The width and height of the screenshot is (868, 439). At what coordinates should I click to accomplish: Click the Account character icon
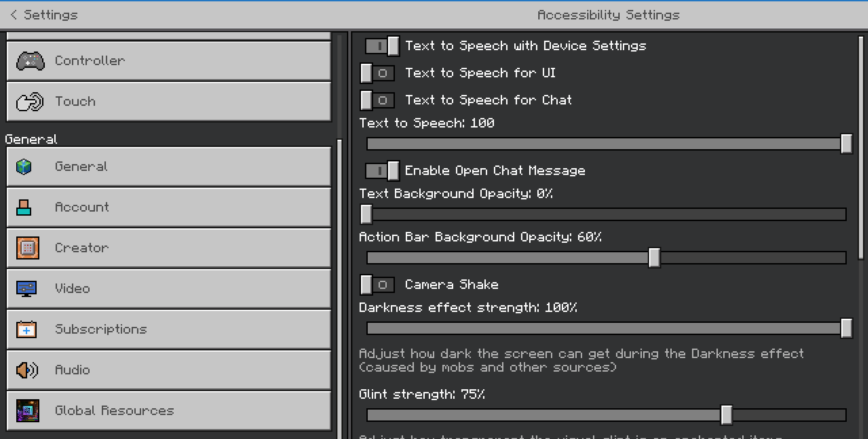coord(24,208)
